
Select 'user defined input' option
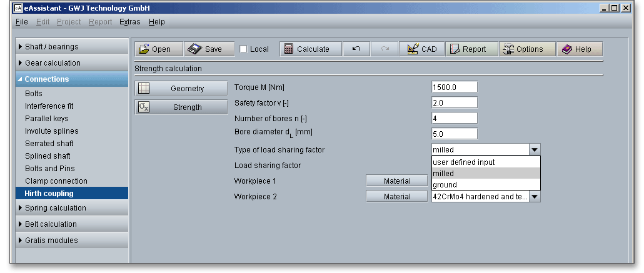pyautogui.click(x=464, y=162)
